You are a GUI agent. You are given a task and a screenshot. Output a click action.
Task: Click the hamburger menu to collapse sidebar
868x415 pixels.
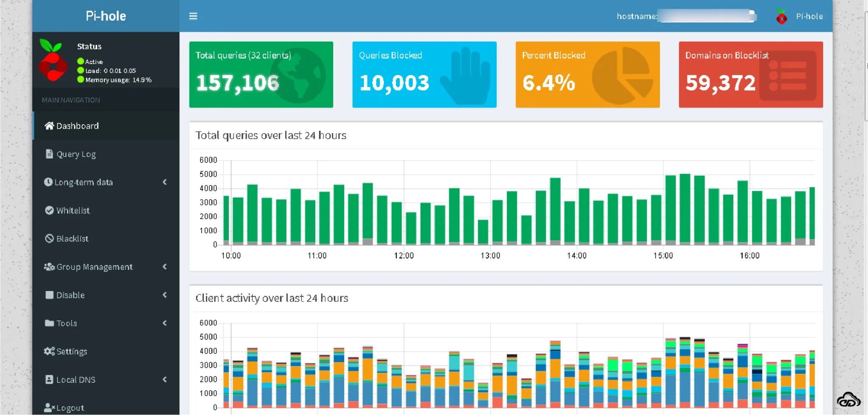tap(193, 16)
